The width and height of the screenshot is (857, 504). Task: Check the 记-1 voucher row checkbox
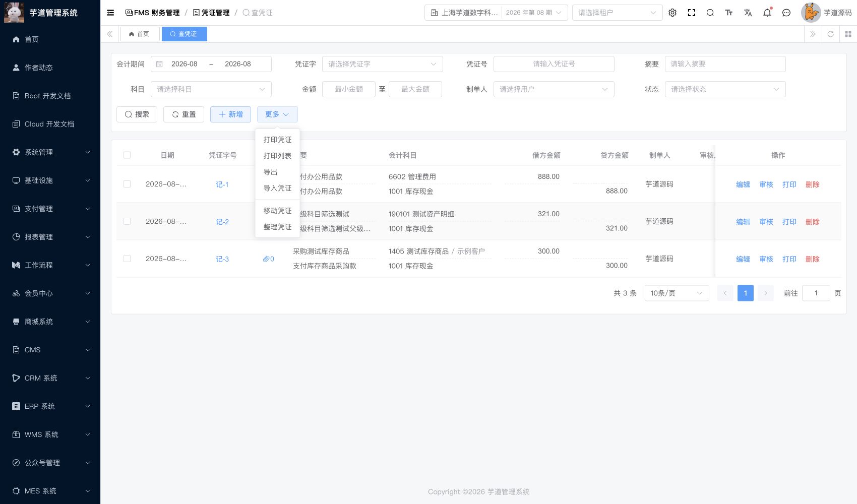tap(127, 184)
